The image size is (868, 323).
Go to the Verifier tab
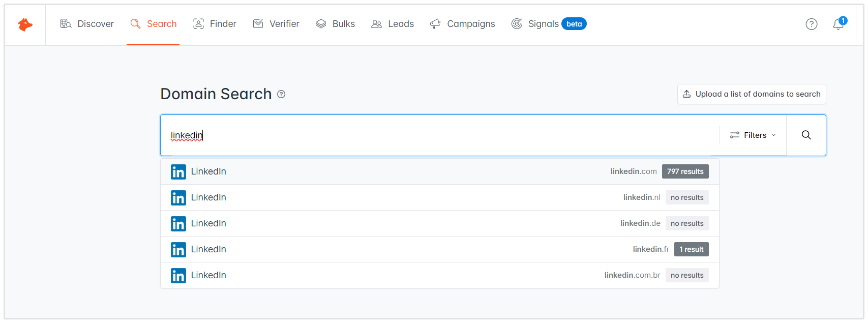coord(276,24)
